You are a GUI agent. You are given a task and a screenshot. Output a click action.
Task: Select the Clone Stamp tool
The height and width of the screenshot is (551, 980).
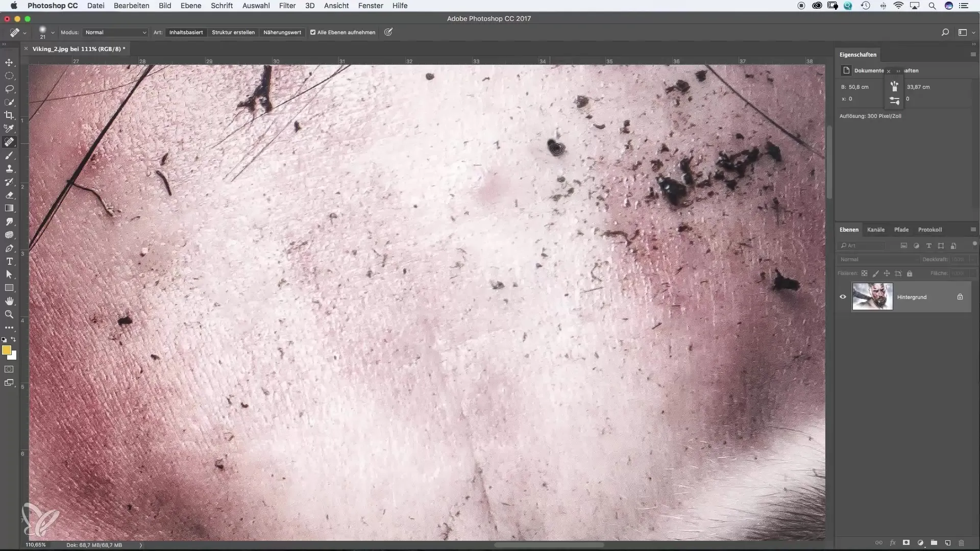pos(9,168)
